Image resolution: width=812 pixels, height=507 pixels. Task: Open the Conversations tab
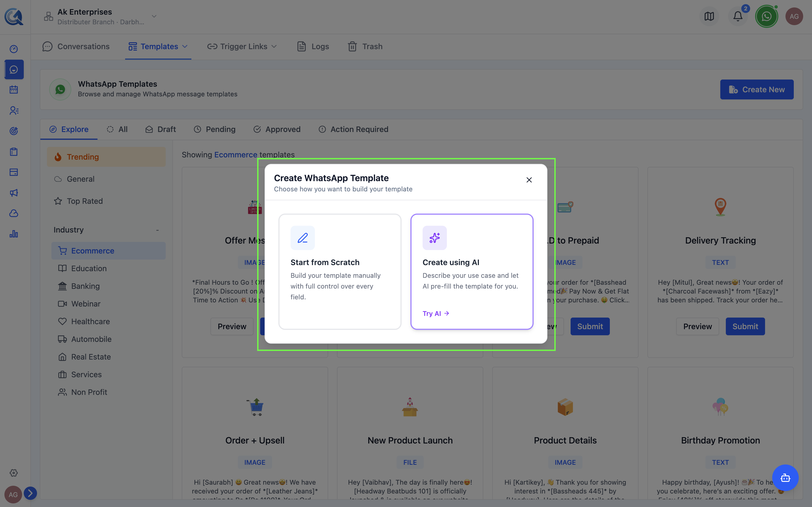[x=76, y=46]
